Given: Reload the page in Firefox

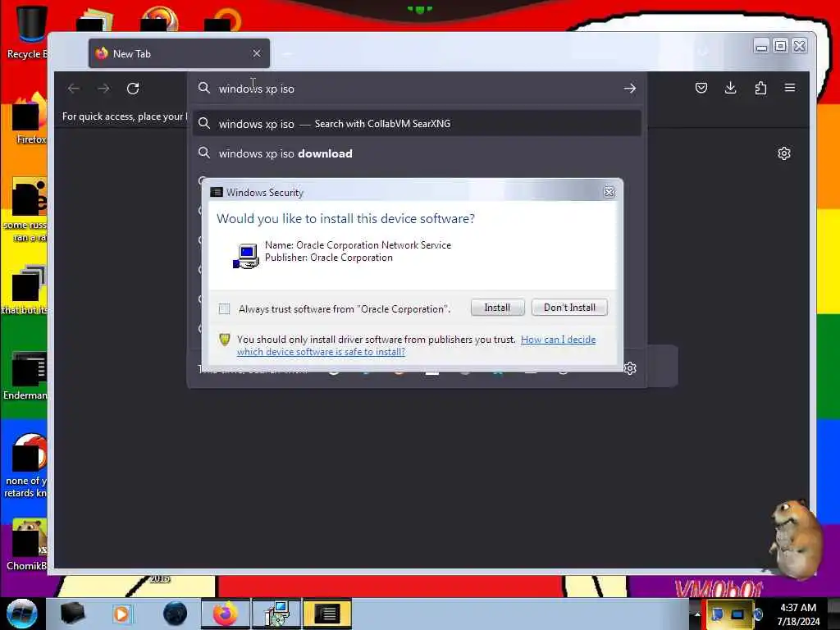Looking at the screenshot, I should point(133,89).
